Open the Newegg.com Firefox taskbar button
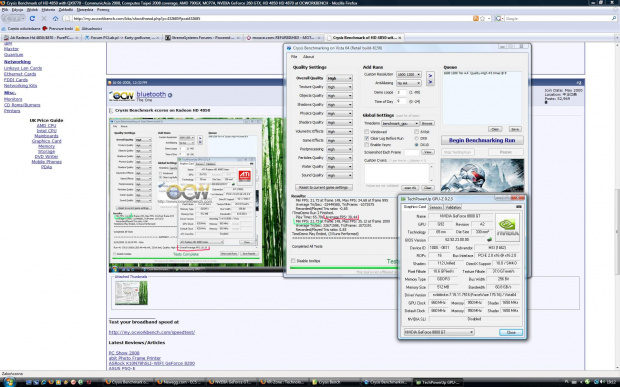Screen dimensions: 620x387 point(180,382)
